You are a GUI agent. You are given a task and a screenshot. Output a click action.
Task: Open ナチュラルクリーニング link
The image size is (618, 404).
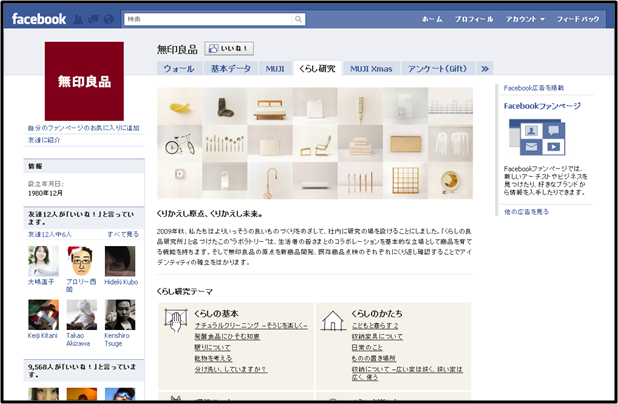point(251,326)
